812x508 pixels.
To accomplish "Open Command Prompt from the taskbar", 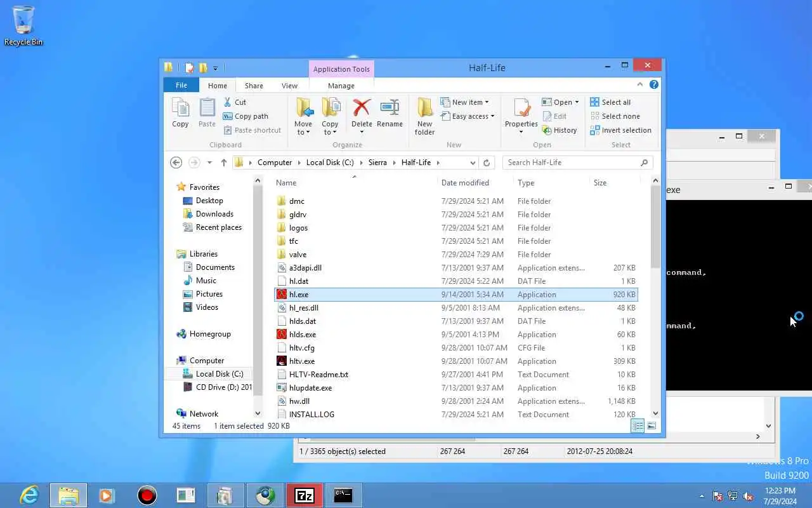I will [343, 495].
